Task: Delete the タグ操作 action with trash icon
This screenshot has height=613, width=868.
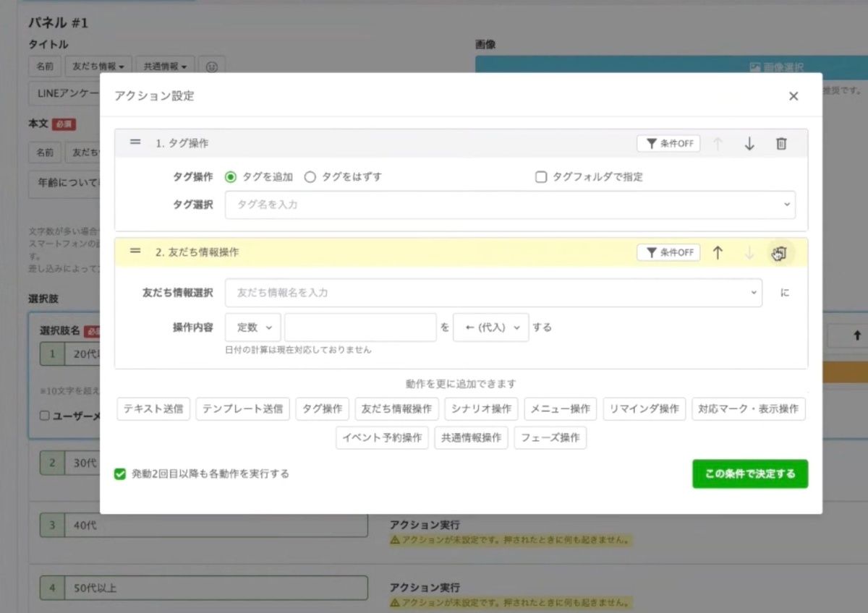Action: (781, 144)
